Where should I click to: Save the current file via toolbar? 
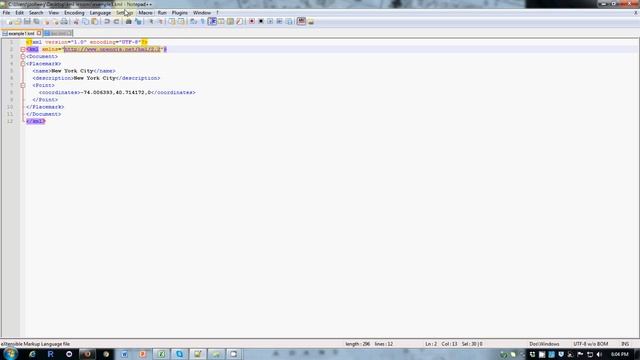[27, 21]
